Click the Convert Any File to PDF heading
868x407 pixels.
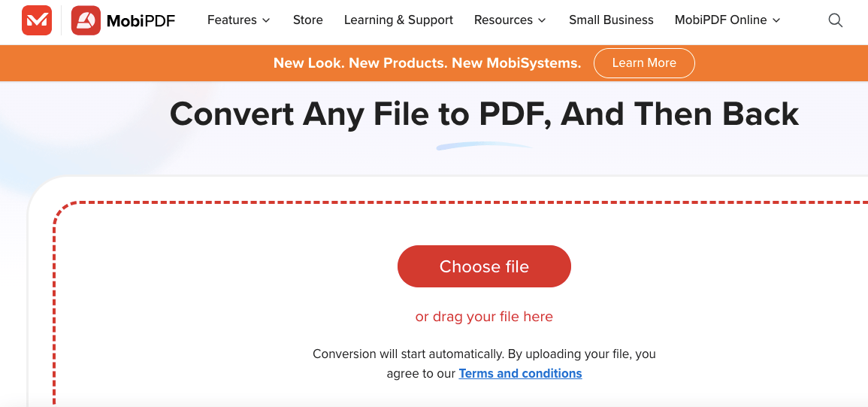click(x=485, y=114)
